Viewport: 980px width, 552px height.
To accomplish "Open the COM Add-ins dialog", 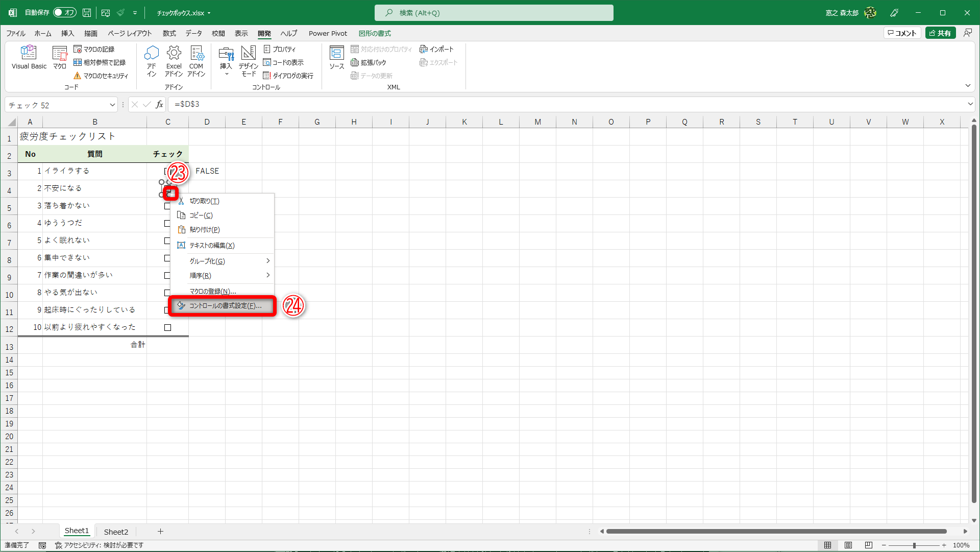I will click(196, 61).
